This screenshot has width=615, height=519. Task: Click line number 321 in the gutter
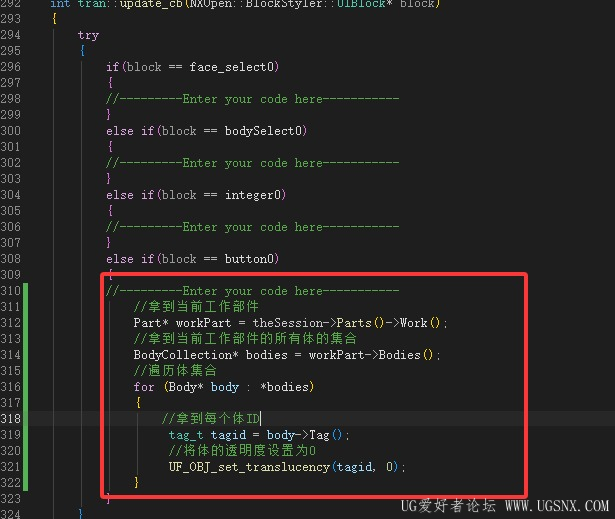11,467
